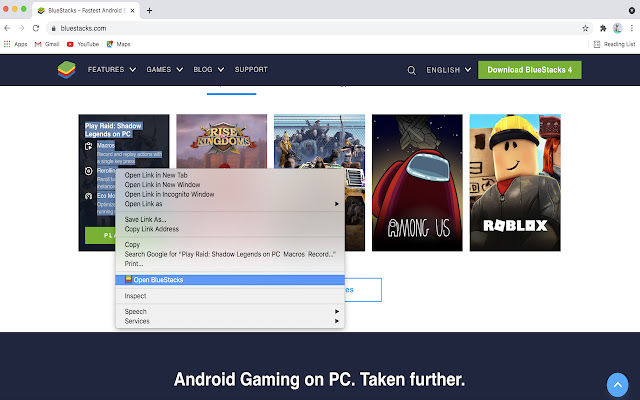The height and width of the screenshot is (400, 640).
Task: Click the bookmark star in the address bar
Action: tap(585, 28)
